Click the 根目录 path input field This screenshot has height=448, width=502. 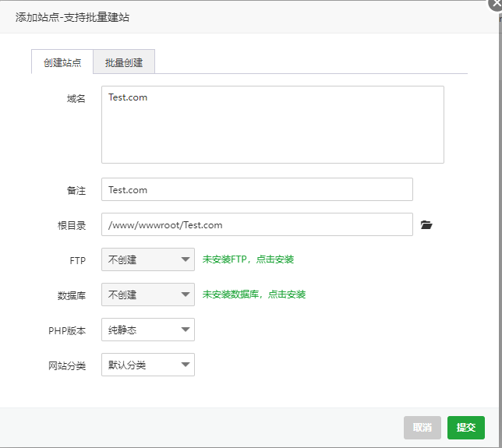[x=256, y=224]
